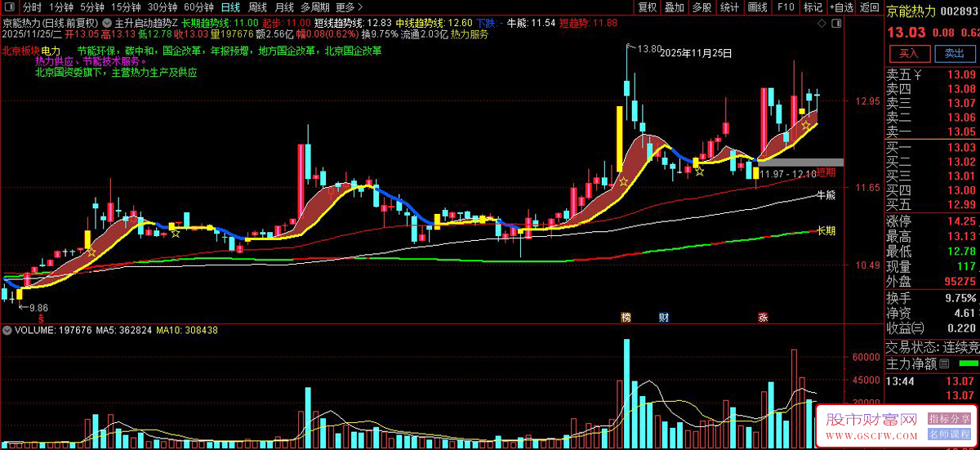Screen dimensions: 980x450
Task: Expand the VOLUME indicator dropdown
Action: [7, 331]
